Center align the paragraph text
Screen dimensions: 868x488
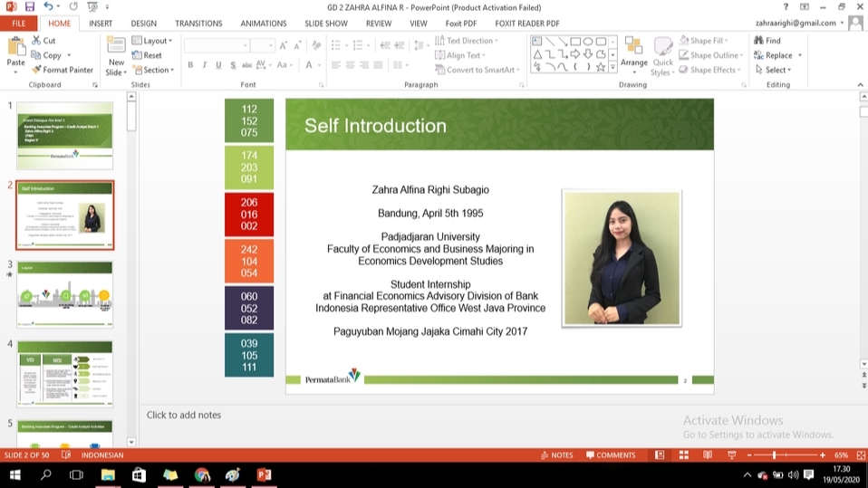350,65
